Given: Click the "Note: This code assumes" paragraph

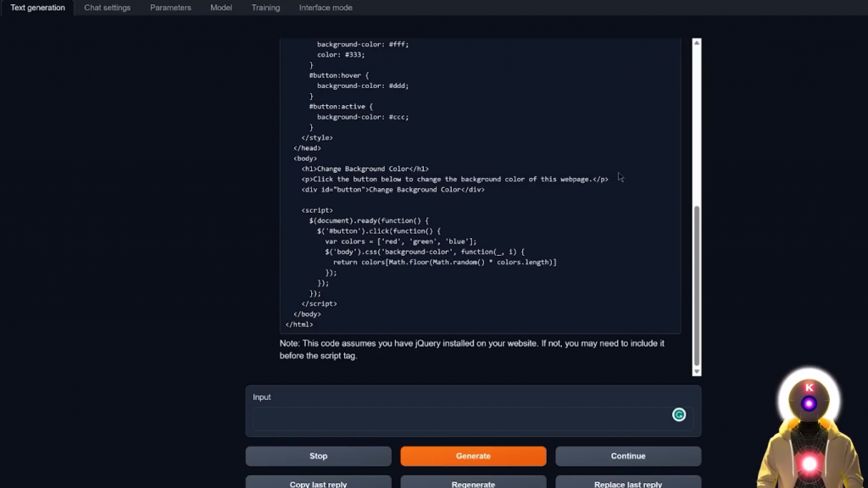Looking at the screenshot, I should click(x=471, y=350).
